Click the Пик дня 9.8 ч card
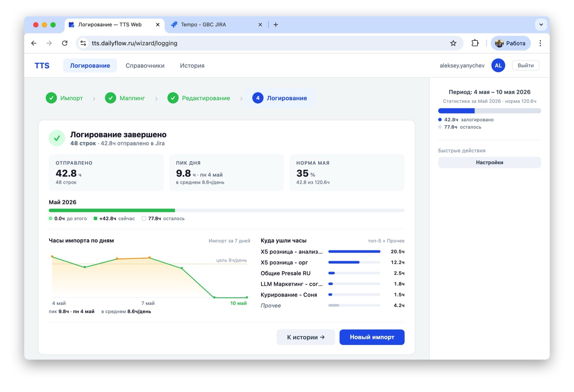 click(x=226, y=173)
